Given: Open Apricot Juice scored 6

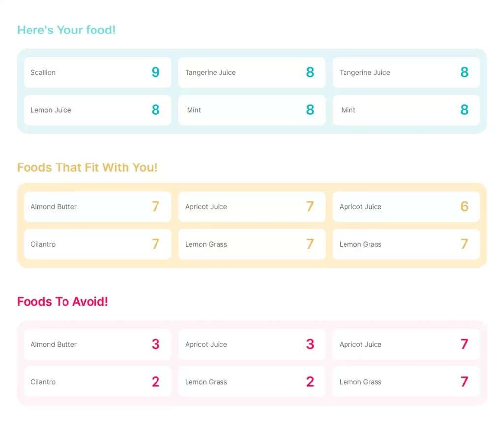Looking at the screenshot, I should point(406,207).
